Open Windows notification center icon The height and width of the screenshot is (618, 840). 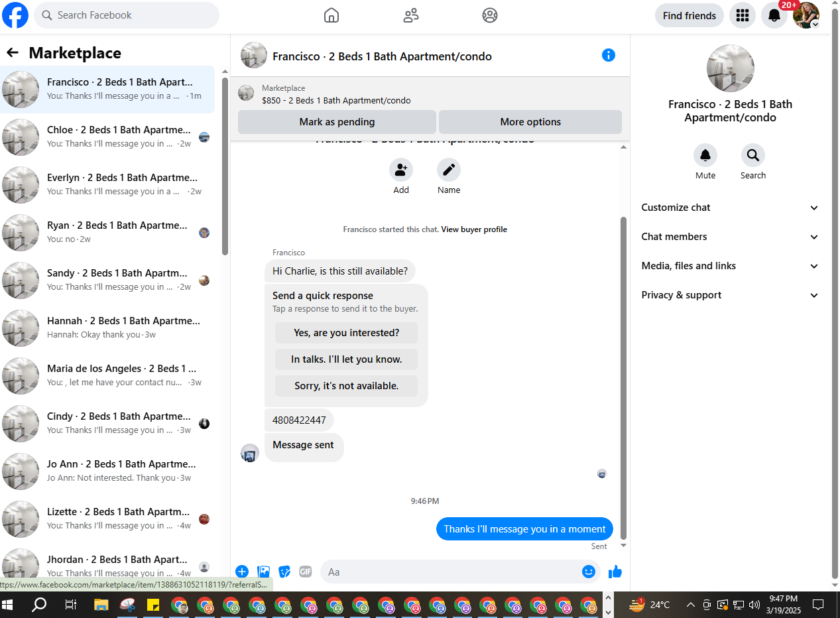pos(818,605)
